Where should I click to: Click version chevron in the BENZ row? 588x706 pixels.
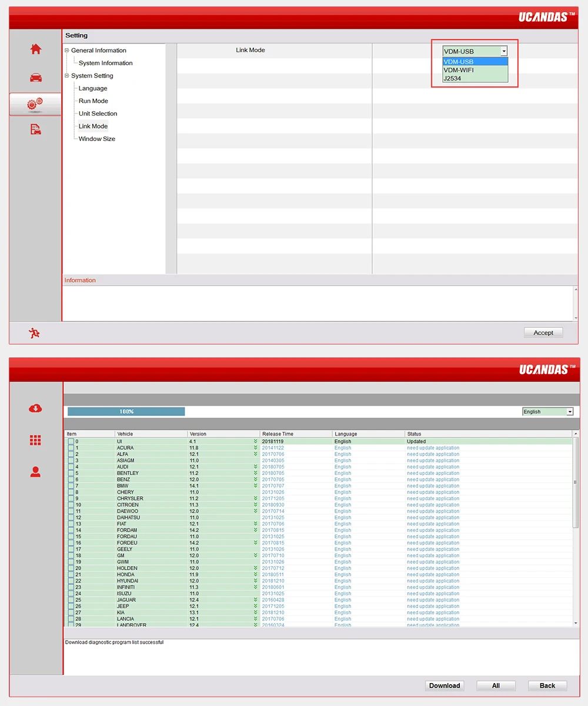(x=256, y=480)
